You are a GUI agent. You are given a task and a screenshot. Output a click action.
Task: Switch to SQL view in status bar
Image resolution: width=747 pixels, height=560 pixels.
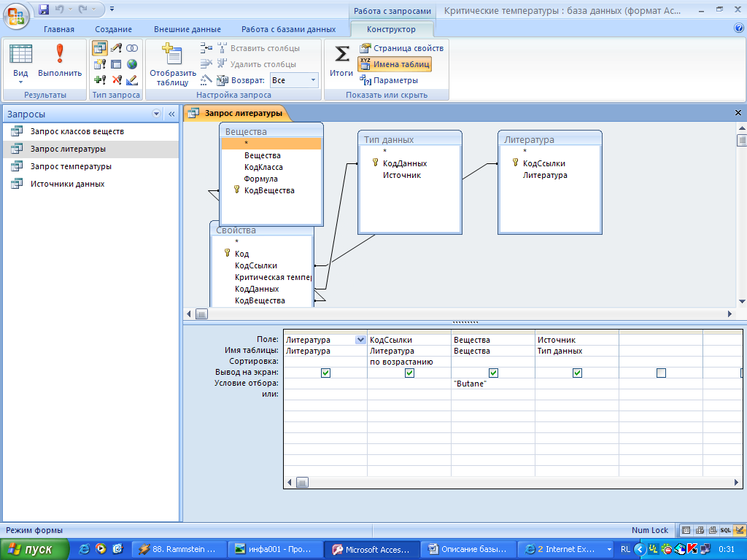pyautogui.click(x=725, y=530)
